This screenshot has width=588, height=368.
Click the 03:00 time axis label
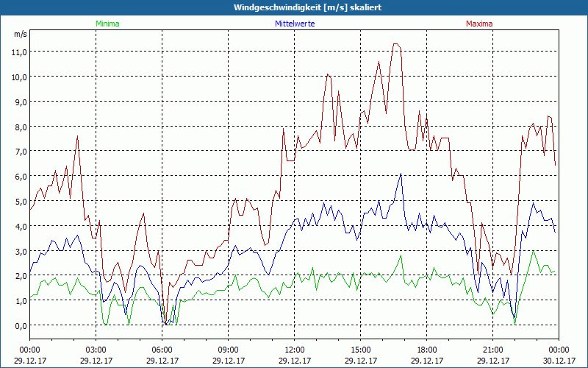point(96,350)
